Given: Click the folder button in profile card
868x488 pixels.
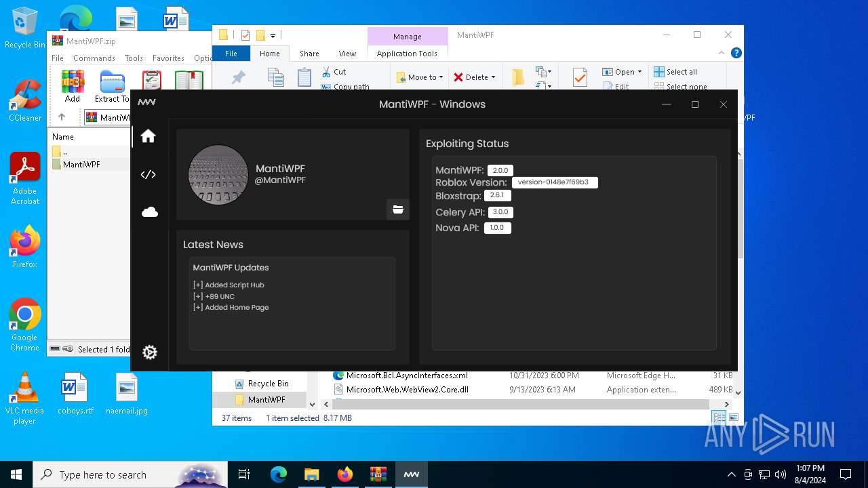Looking at the screenshot, I should pos(398,209).
